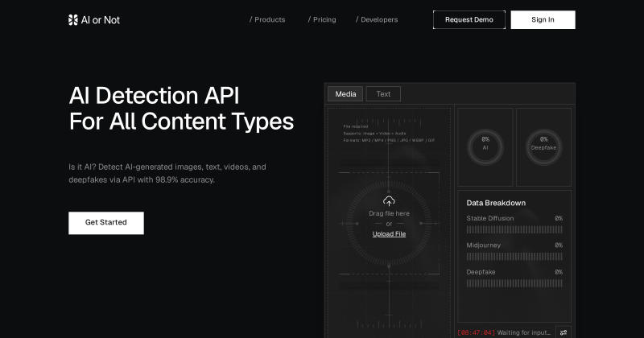Click the Get Started button
Image resolution: width=644 pixels, height=338 pixels.
click(106, 223)
